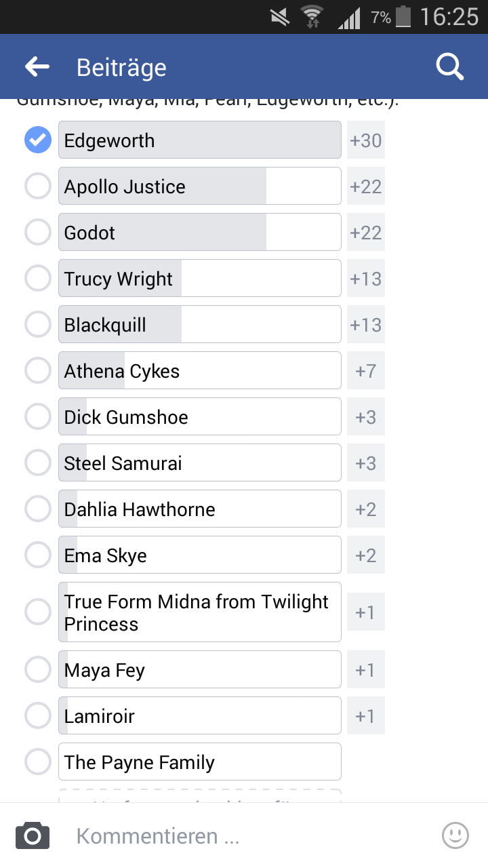
Task: Tap the Beiträge header title
Action: [x=121, y=68]
